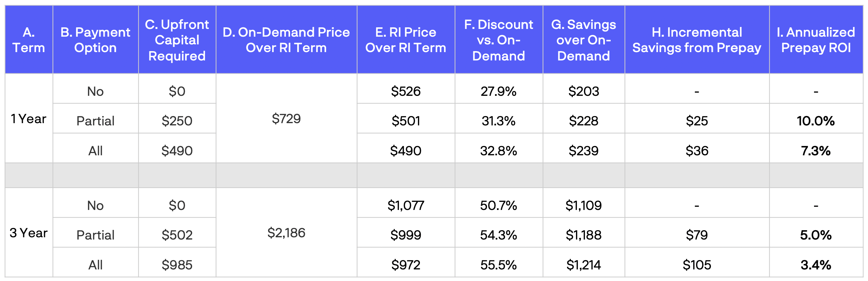Select the 'D. On-Demand Price Over RI Term' header
The width and height of the screenshot is (868, 281).
286,40
